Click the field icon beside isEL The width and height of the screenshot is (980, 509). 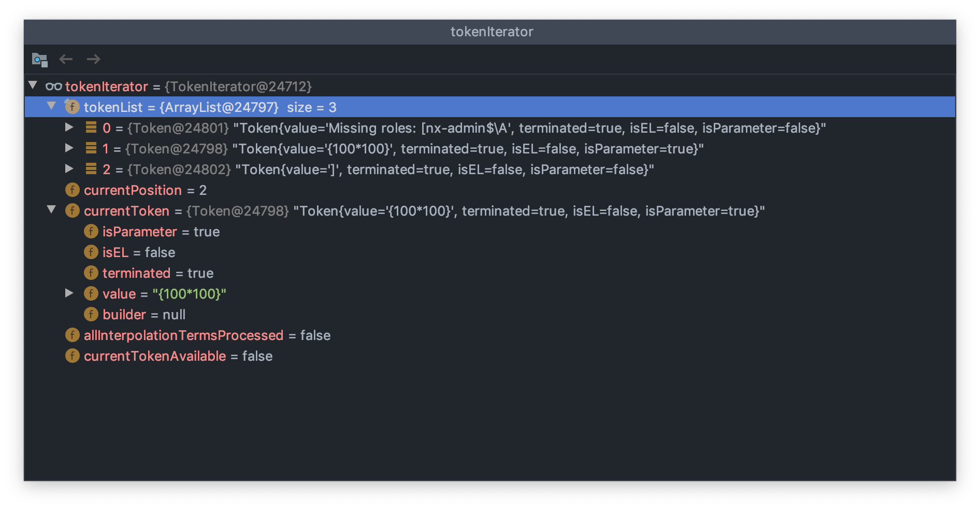(91, 252)
